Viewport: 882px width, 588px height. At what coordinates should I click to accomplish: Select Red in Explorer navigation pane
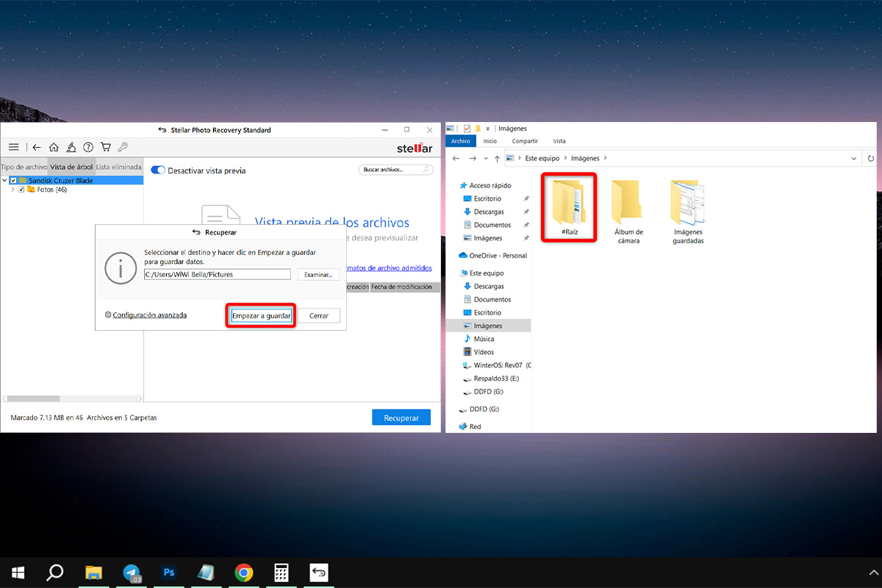pyautogui.click(x=470, y=426)
